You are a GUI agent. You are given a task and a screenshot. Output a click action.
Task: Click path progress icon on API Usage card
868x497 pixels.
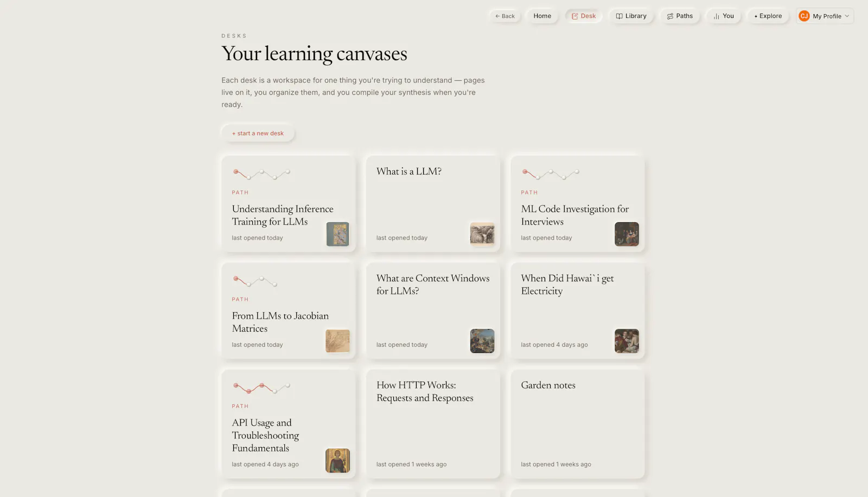coord(261,388)
